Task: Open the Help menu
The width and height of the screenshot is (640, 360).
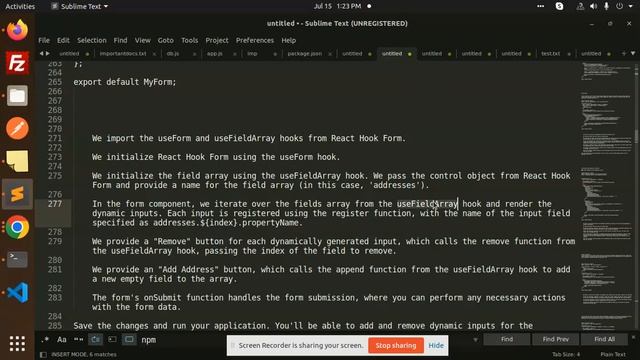Action: 289,40
